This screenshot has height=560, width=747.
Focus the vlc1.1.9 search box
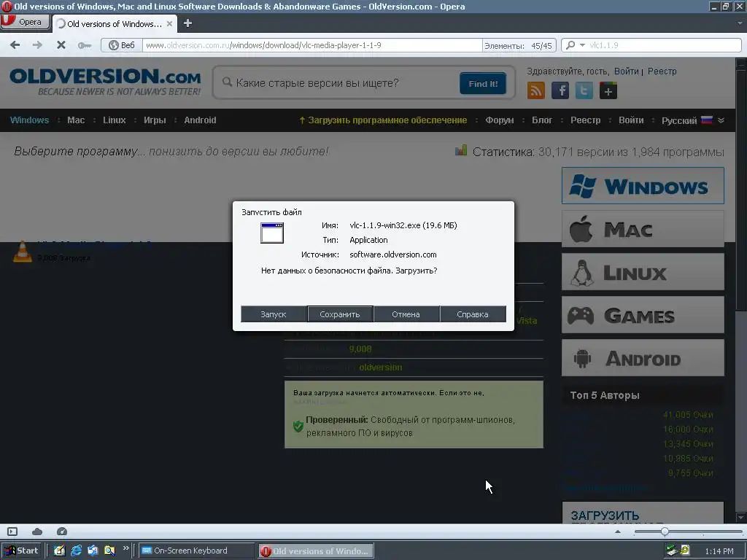(x=662, y=45)
